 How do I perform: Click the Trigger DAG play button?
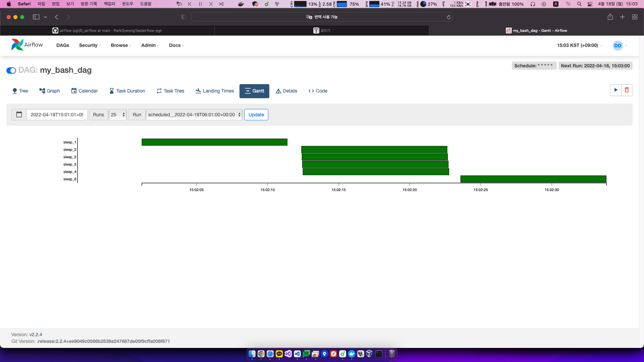click(x=615, y=90)
